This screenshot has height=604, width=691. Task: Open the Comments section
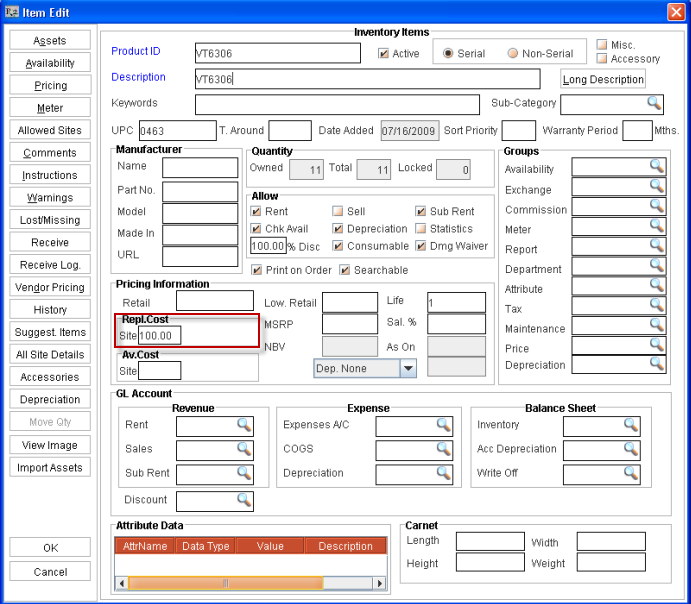[50, 153]
